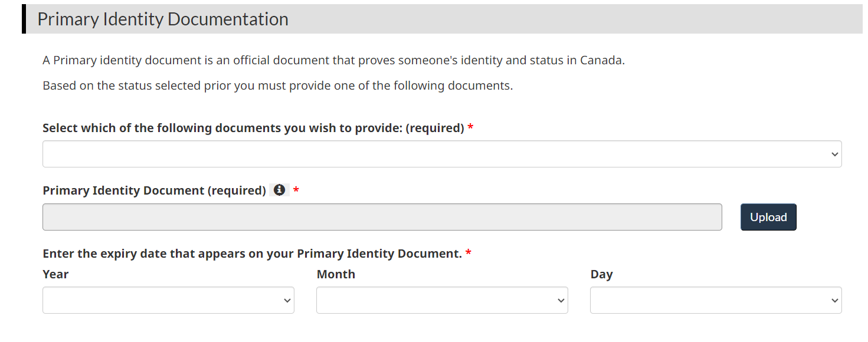Click the sentence starting 'A Primary identity document'
The height and width of the screenshot is (342, 868).
tap(333, 60)
